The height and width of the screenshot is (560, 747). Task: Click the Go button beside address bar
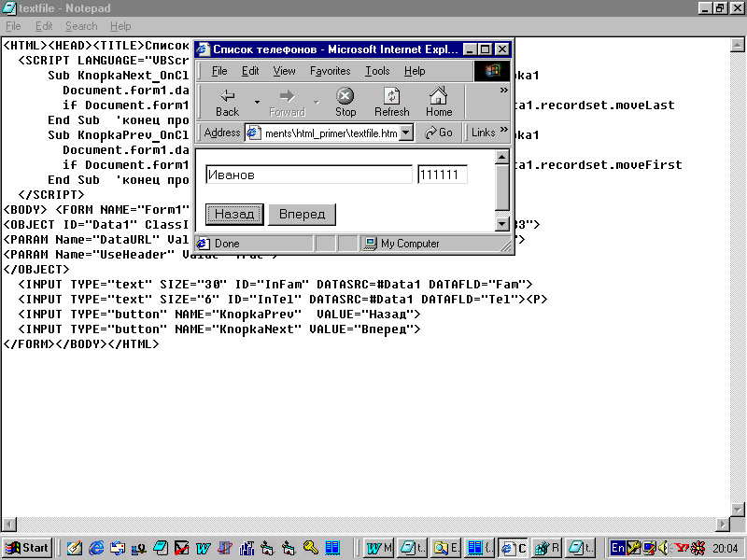pyautogui.click(x=438, y=133)
